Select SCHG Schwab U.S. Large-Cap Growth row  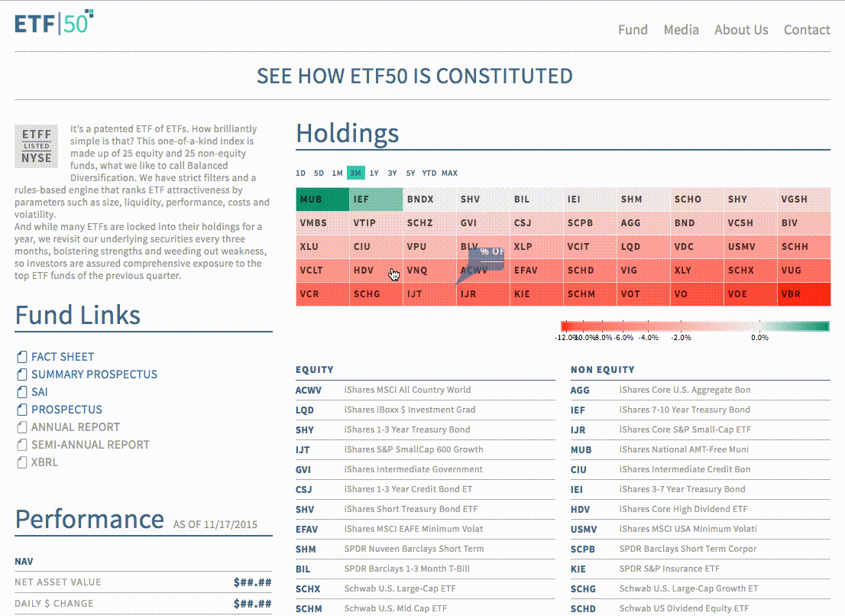tap(701, 589)
